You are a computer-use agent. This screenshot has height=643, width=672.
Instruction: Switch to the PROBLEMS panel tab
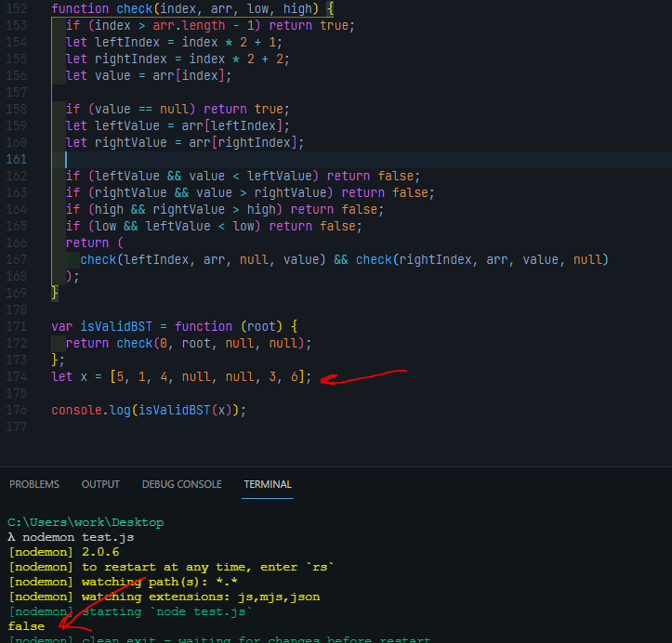pos(34,484)
